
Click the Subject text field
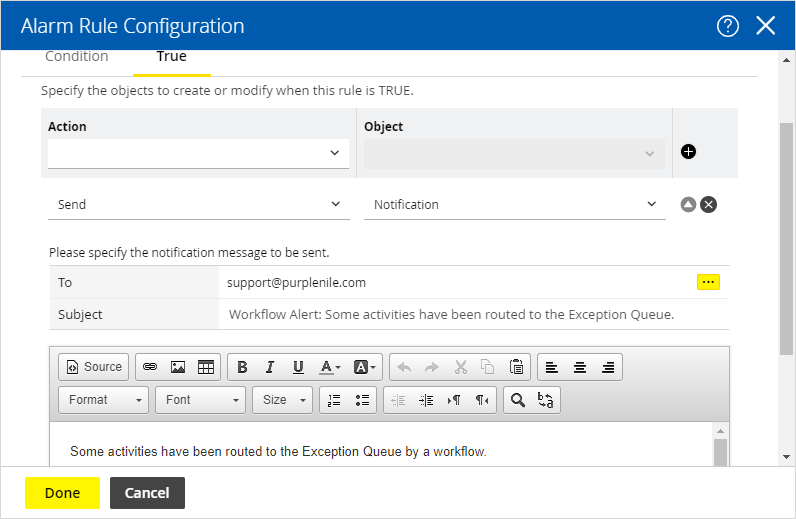pyautogui.click(x=473, y=314)
